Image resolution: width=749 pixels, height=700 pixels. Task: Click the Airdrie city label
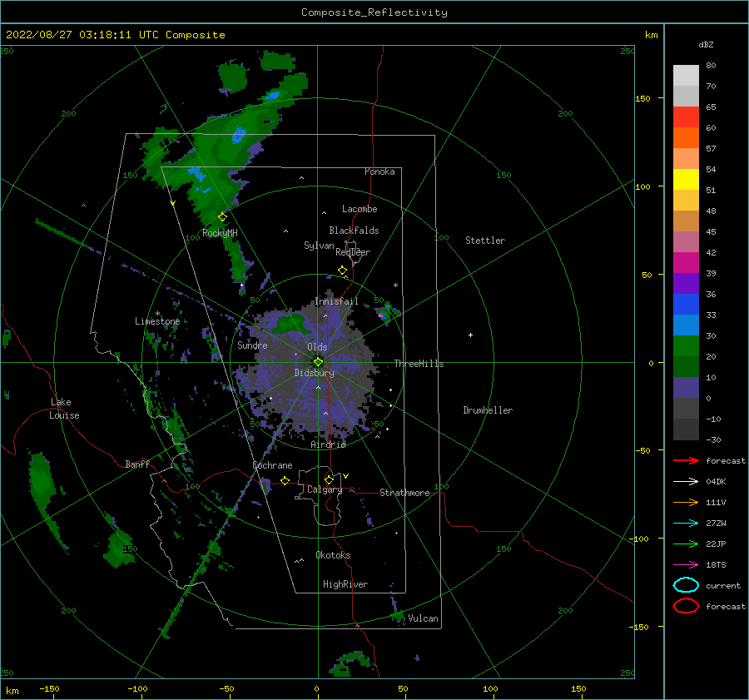pos(328,444)
